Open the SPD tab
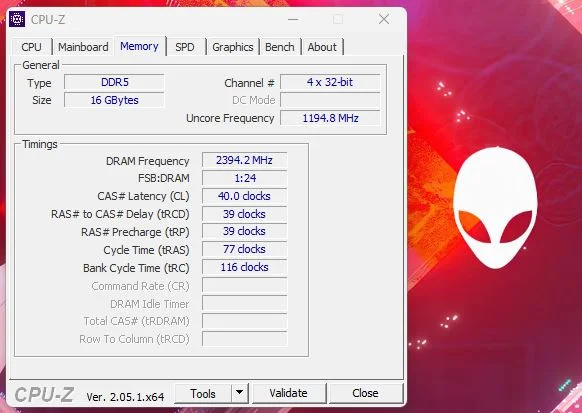Screen dimensions: 582x413 pos(185,47)
